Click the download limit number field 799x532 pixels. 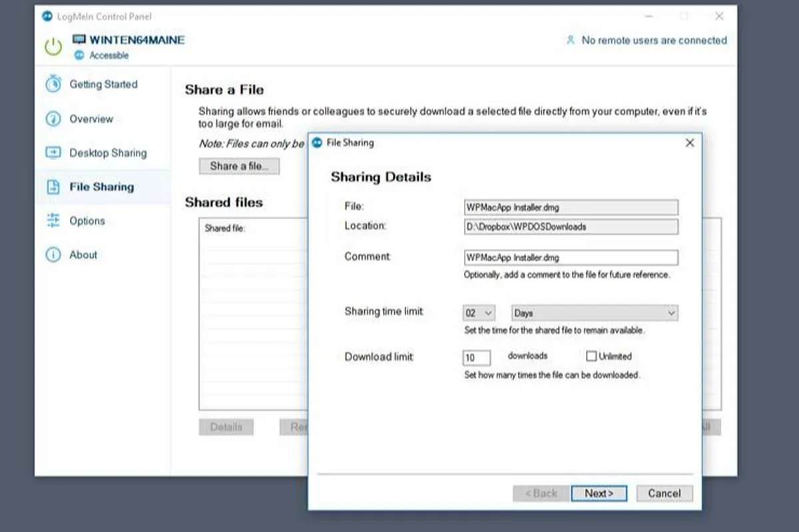476,358
